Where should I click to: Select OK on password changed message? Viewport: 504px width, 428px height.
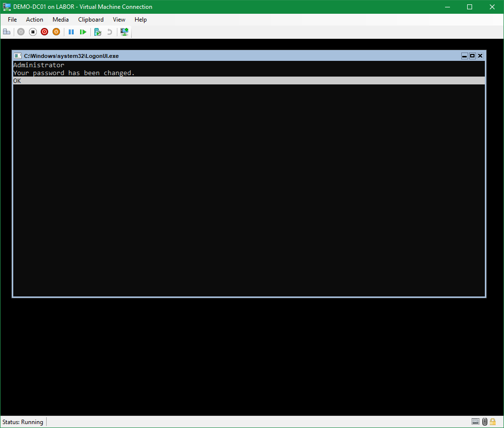click(17, 81)
